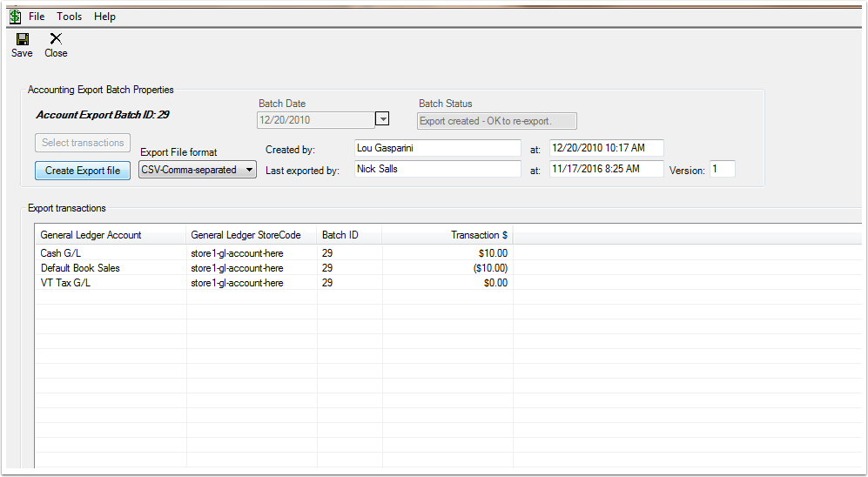Click the Transaction $ column header
Image resolution: width=868 pixels, height=477 pixels.
point(447,235)
